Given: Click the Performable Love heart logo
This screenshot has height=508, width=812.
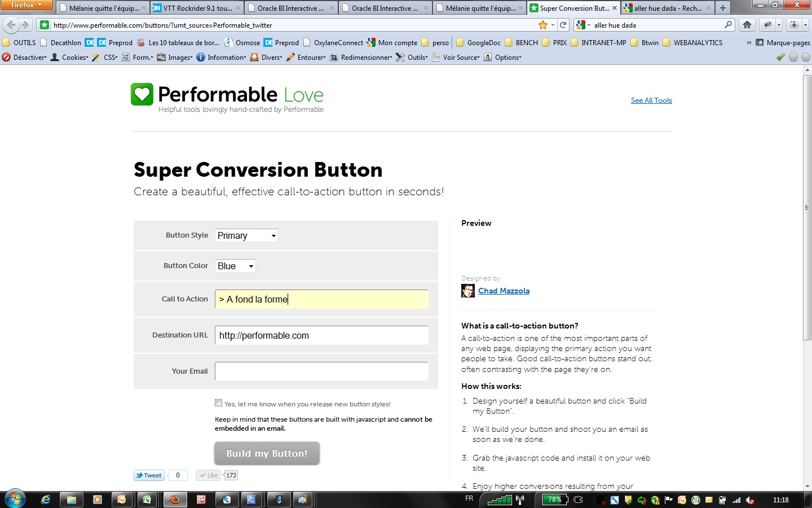Looking at the screenshot, I should [x=142, y=94].
